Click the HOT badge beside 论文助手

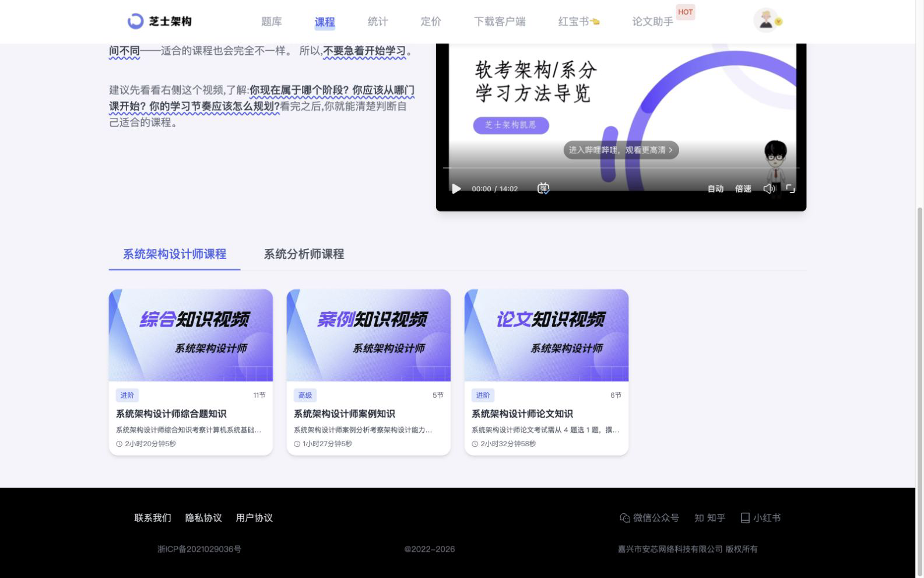click(686, 12)
